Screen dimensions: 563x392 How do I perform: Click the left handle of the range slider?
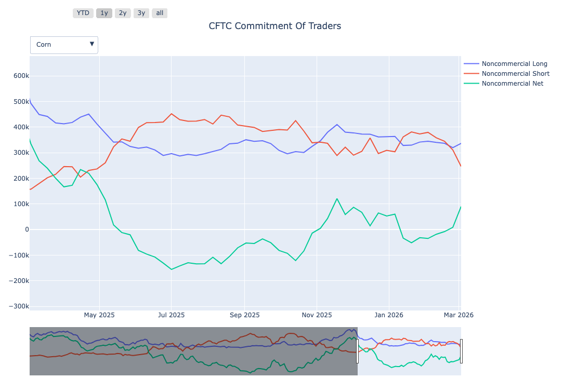point(357,351)
